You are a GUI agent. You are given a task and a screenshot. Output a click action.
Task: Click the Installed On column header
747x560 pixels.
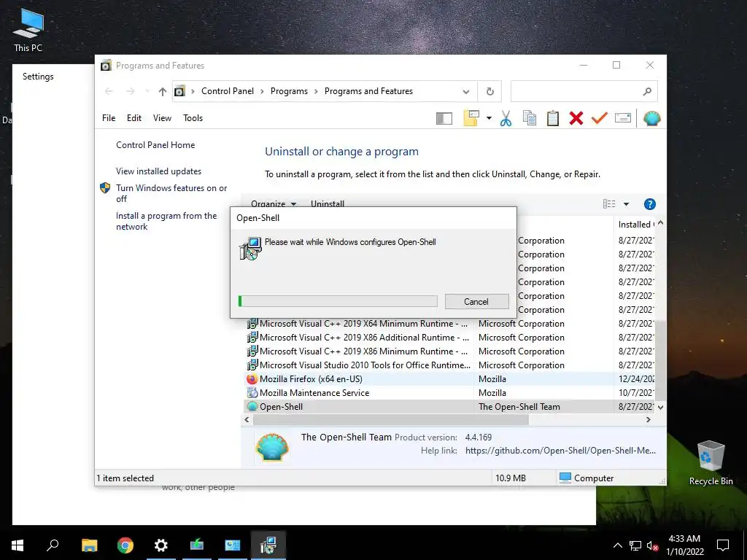pos(635,225)
